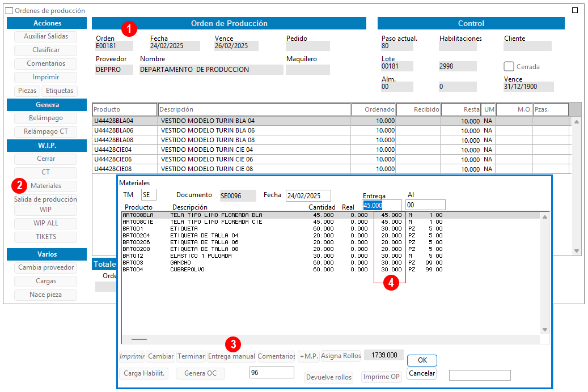Click the TIKETS button
This screenshot has width=588, height=392.
pyautogui.click(x=46, y=237)
